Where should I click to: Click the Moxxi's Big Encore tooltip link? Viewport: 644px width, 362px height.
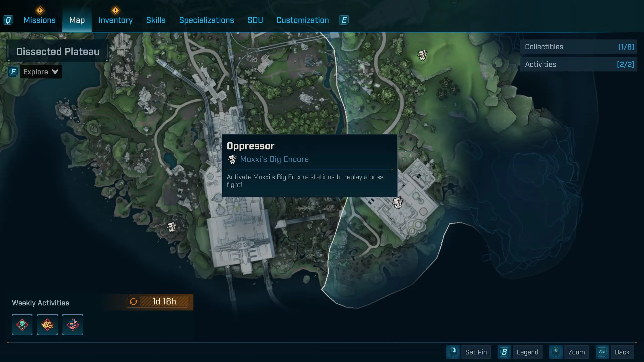tap(274, 159)
